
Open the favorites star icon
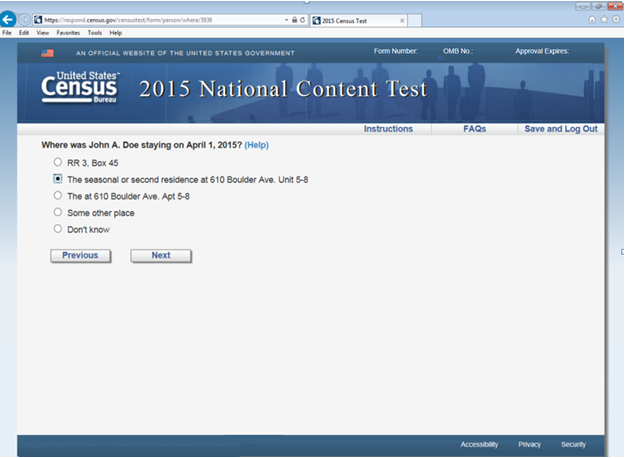[604, 20]
